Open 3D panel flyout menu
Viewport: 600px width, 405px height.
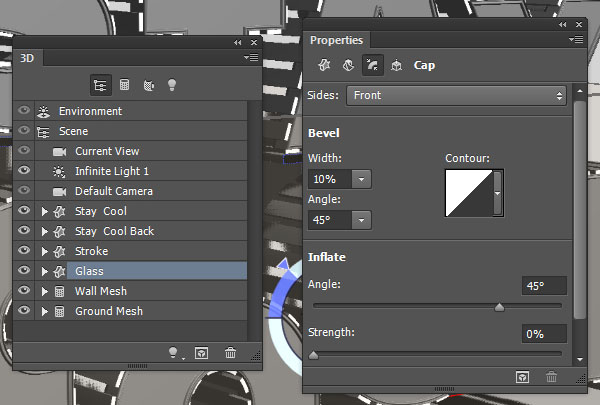(x=251, y=57)
